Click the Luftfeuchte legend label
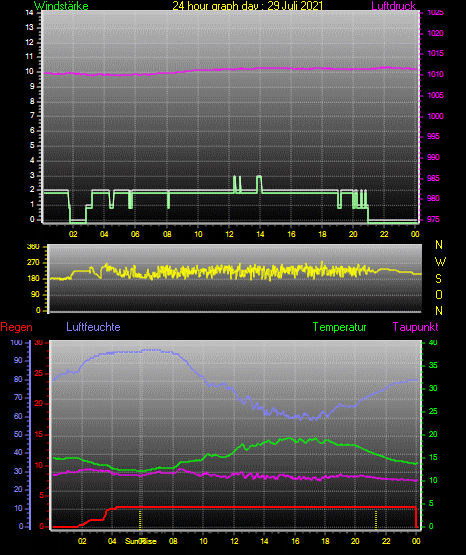 93,327
